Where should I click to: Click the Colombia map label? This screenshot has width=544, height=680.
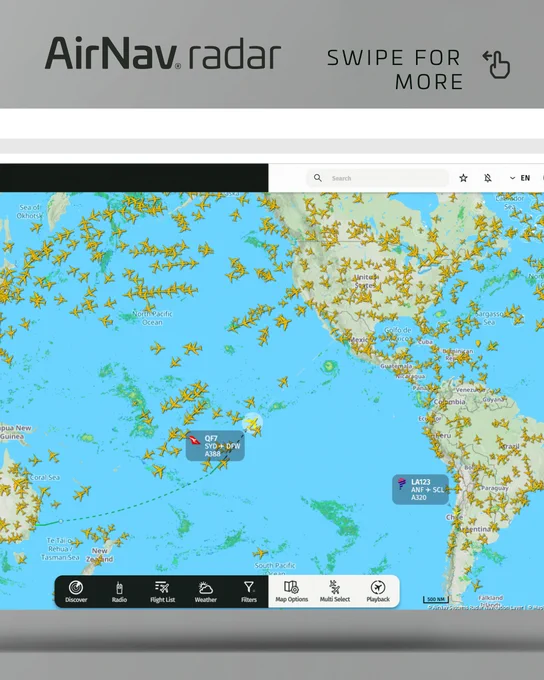(449, 402)
